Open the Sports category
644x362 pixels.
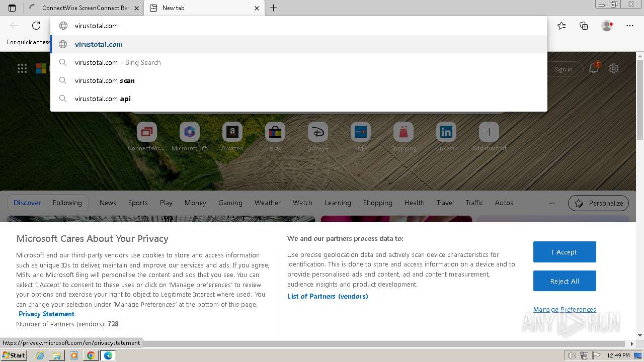coord(138,203)
